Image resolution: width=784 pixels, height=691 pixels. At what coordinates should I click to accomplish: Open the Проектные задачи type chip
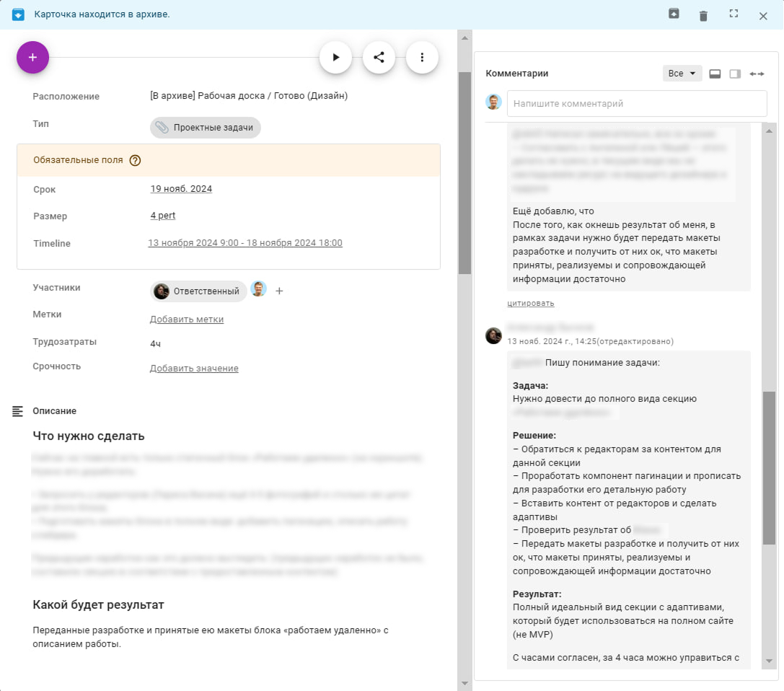206,128
